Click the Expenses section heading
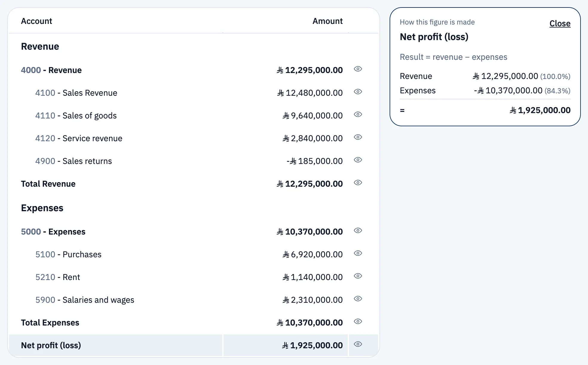The image size is (588, 365). (42, 208)
